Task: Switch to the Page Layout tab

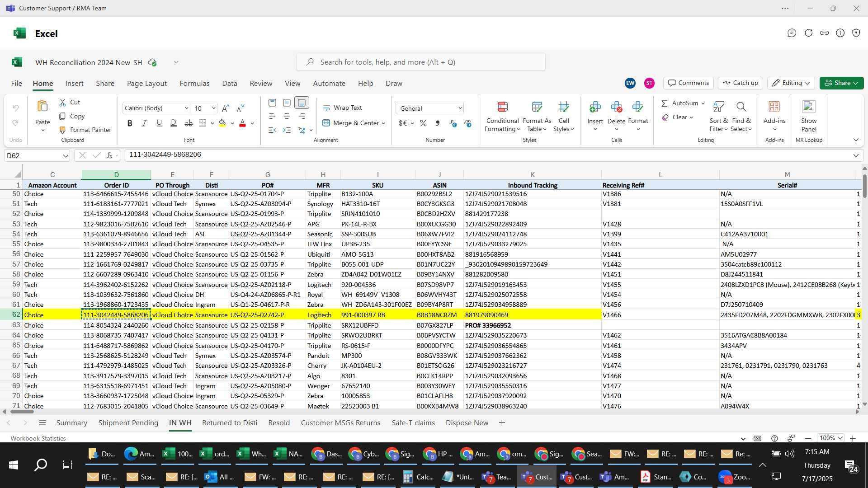Action: pos(147,83)
